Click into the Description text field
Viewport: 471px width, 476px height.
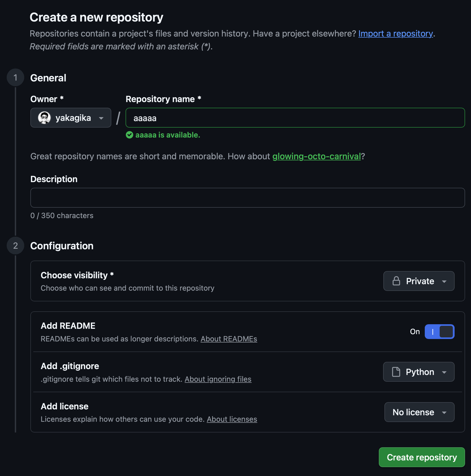click(248, 198)
